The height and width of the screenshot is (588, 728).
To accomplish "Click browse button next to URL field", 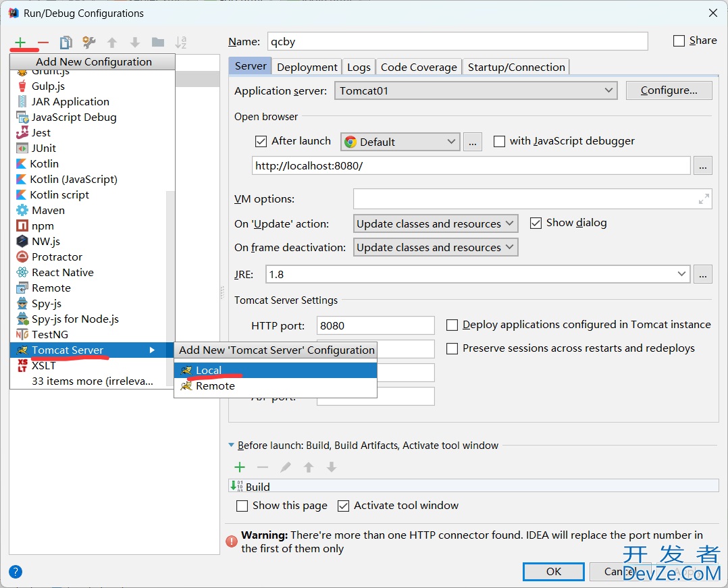I will pyautogui.click(x=703, y=165).
